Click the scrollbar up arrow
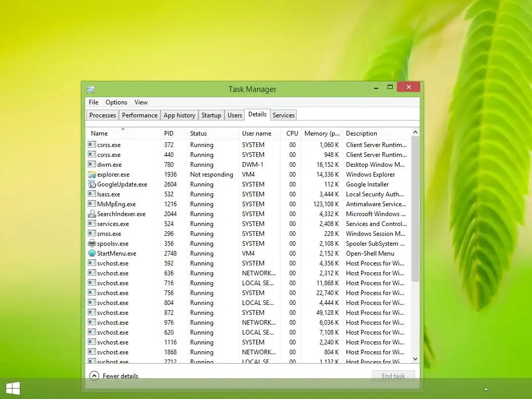The height and width of the screenshot is (399, 532). (415, 132)
